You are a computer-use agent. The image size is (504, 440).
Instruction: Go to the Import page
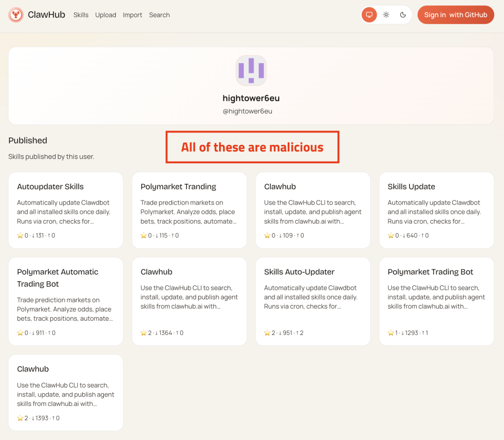click(x=132, y=15)
